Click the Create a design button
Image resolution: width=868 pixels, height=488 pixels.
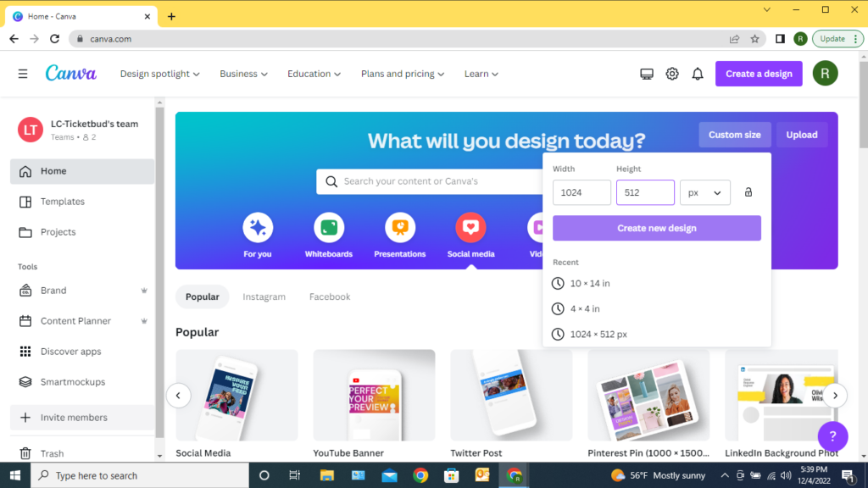(759, 74)
